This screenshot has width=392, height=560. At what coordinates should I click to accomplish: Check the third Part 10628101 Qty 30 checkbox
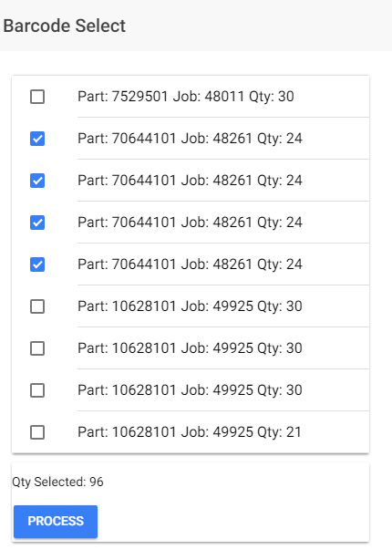pos(37,390)
